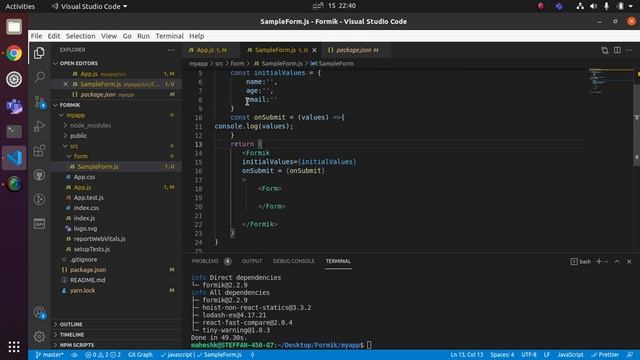
Task: Open the Terminal menu
Action: (169, 36)
